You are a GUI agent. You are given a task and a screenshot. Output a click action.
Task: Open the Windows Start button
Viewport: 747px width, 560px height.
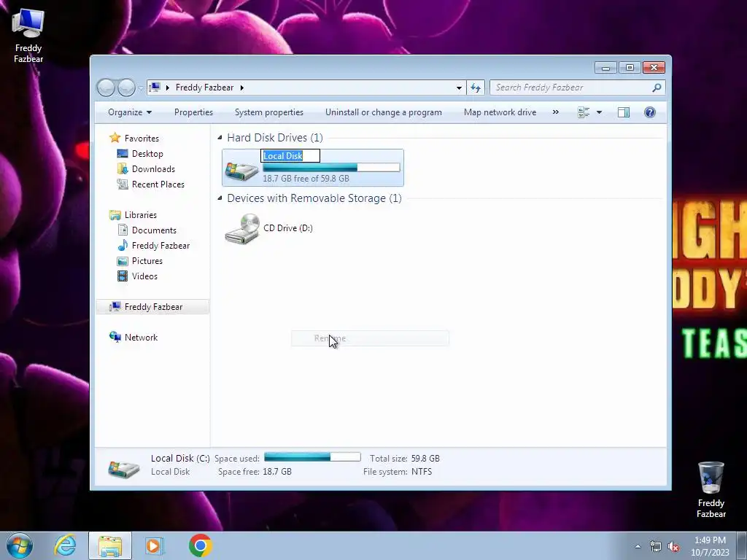click(x=20, y=545)
